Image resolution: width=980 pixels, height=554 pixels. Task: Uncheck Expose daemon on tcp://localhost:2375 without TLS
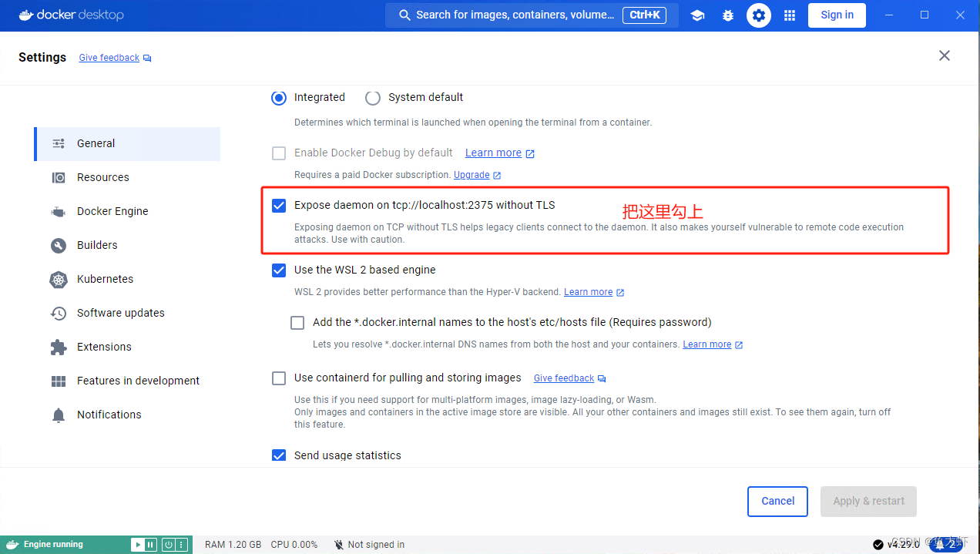[279, 206]
